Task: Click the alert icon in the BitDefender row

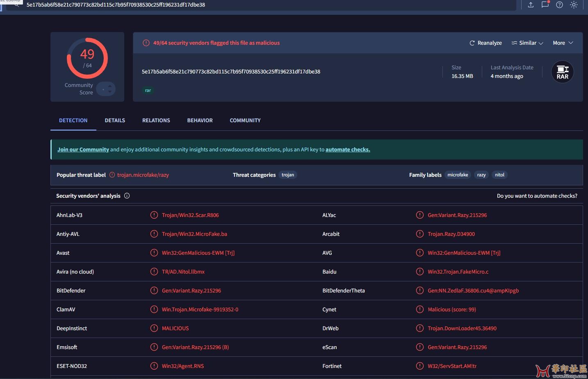Action: [x=154, y=290]
